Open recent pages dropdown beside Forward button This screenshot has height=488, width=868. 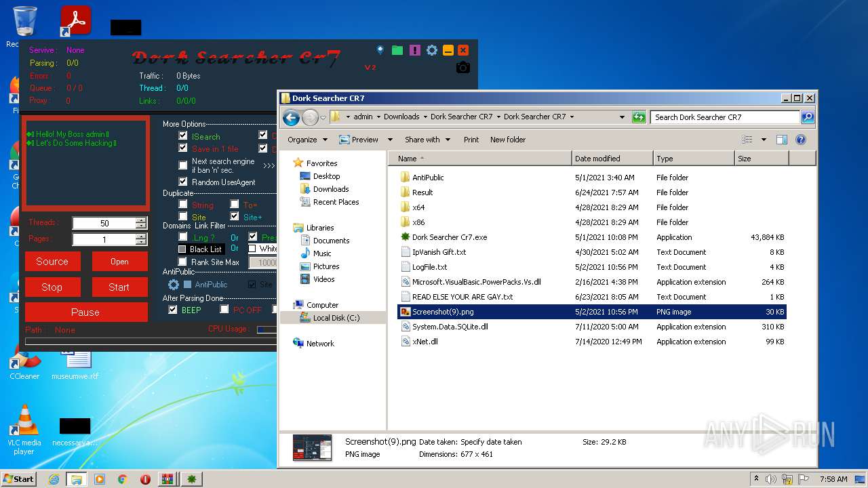click(323, 117)
